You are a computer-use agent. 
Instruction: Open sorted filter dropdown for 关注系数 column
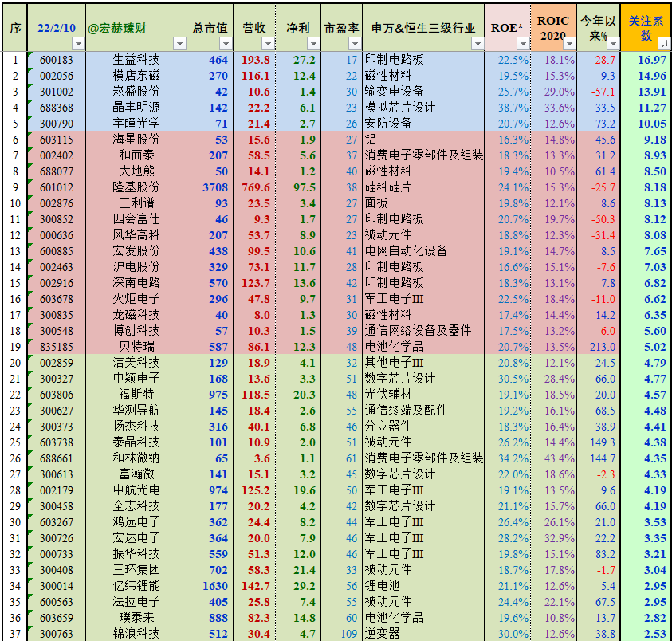665,44
